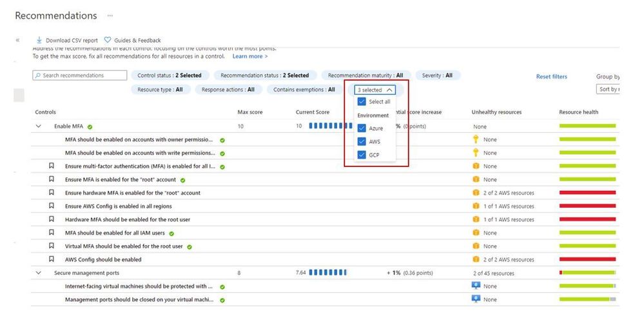Click the ellipsis next to Recommendations title
This screenshot has width=644, height=331.
point(110,15)
